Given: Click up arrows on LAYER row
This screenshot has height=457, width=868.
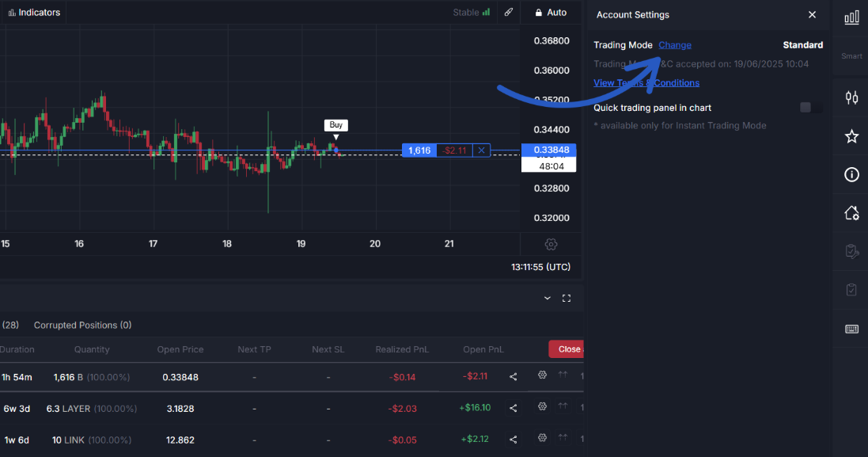Looking at the screenshot, I should [563, 406].
